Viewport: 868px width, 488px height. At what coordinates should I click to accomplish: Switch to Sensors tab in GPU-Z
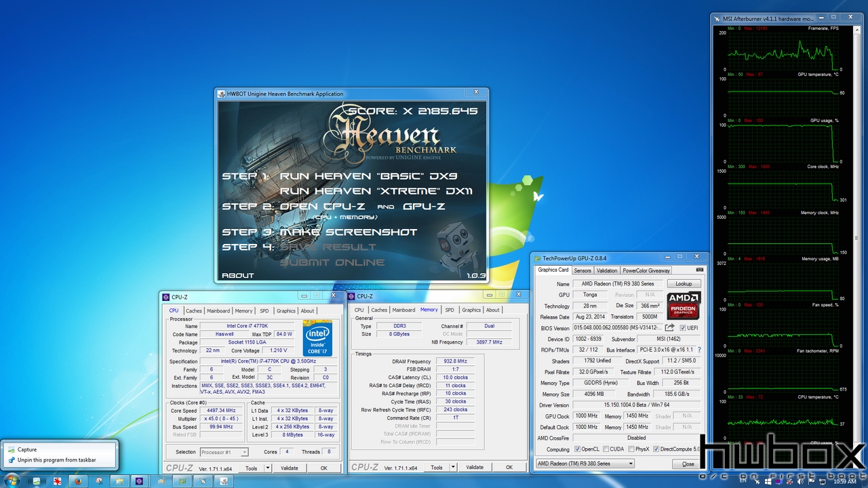[583, 270]
